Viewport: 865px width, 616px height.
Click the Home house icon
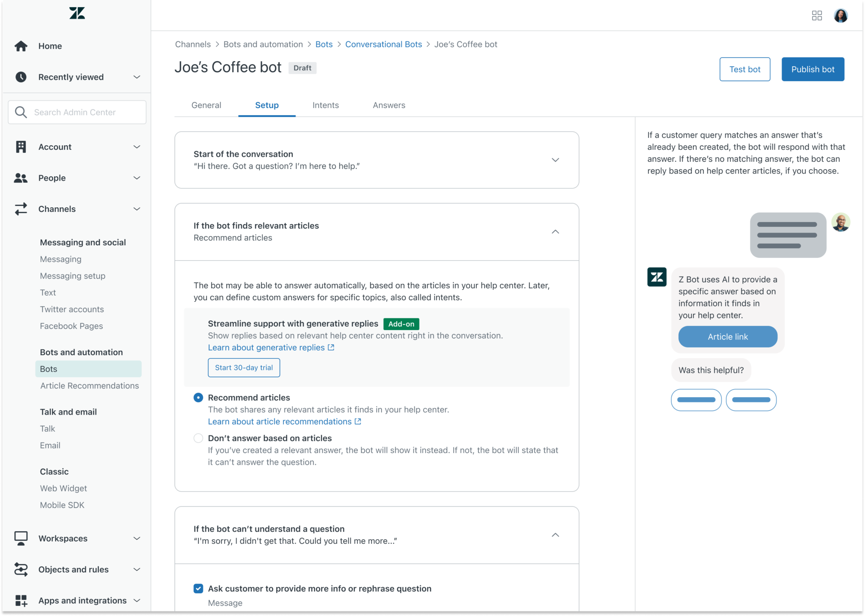pos(21,46)
